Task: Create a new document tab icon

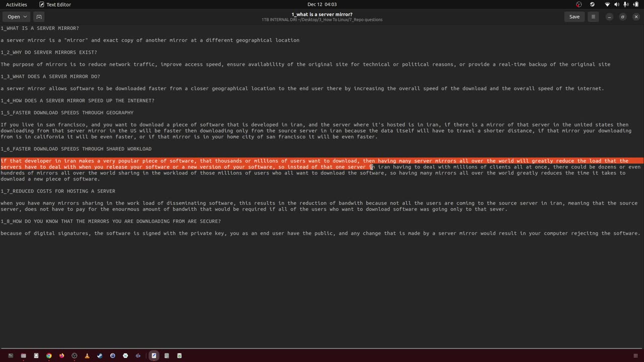Action: 39,17
